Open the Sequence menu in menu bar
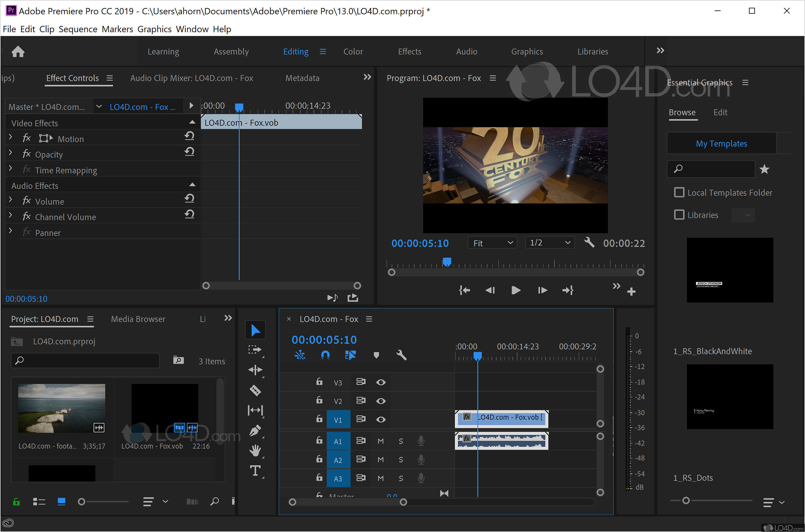The image size is (805, 532). [x=78, y=29]
